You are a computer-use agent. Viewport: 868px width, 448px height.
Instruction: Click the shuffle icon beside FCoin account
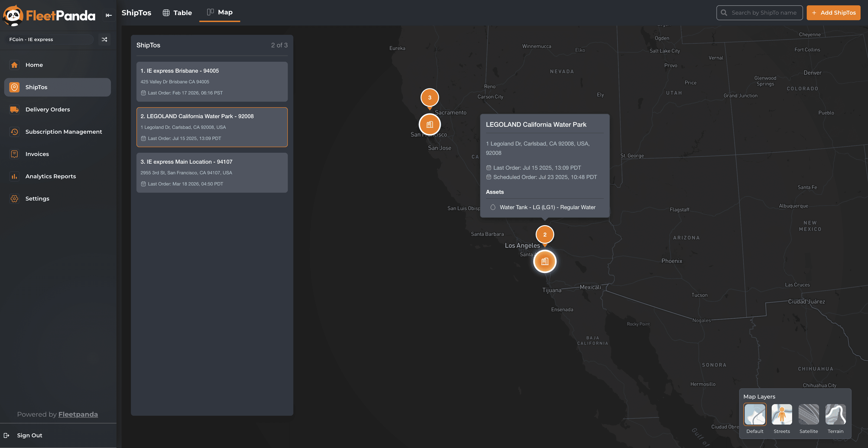pos(104,39)
